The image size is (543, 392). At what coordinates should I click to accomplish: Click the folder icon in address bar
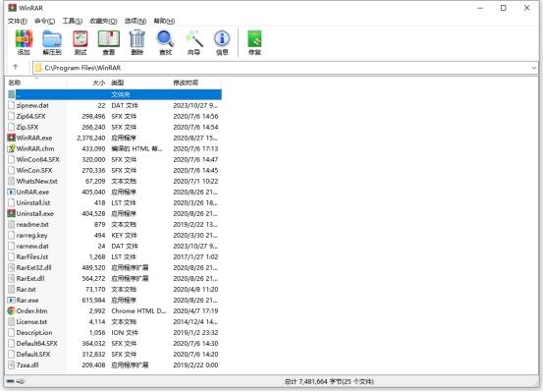click(x=38, y=68)
